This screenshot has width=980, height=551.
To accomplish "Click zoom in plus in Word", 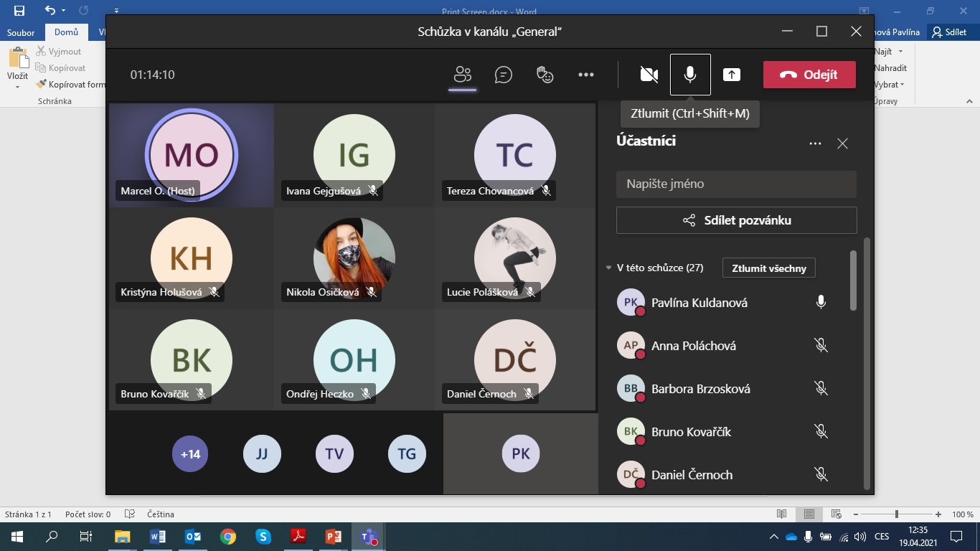I will point(938,514).
